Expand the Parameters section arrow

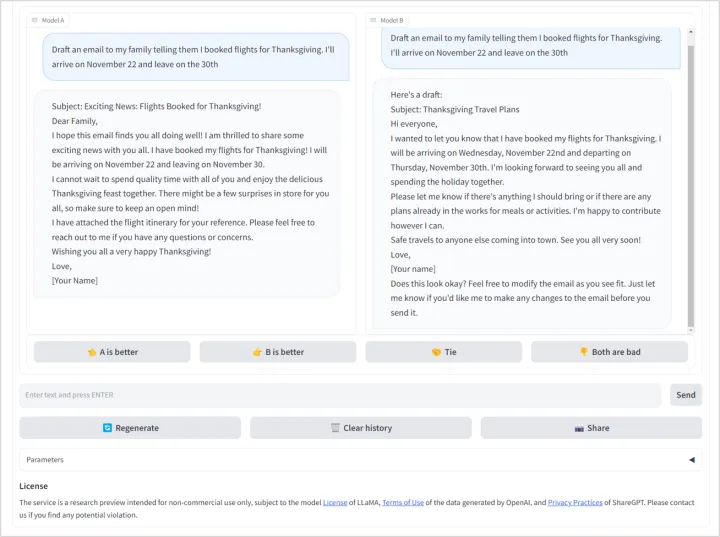691,460
